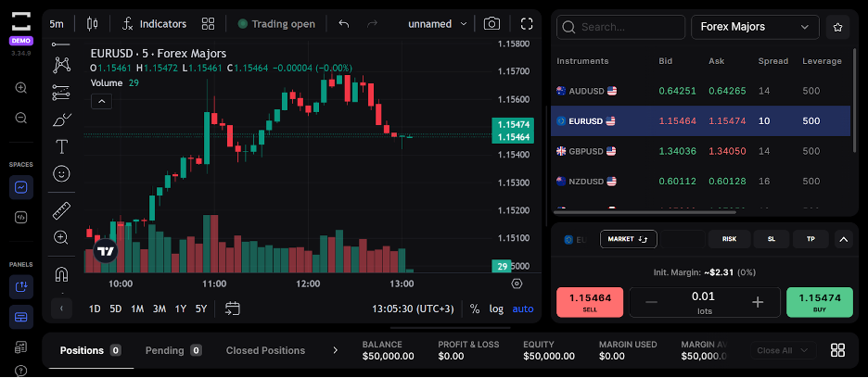868x378 pixels.
Task: Toggle percent scale on the chart
Action: click(475, 309)
